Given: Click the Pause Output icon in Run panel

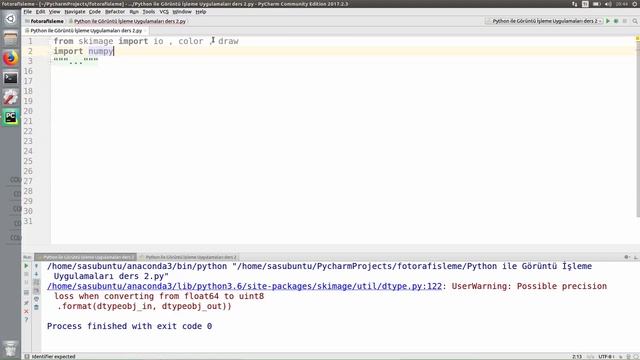Looking at the screenshot, I should tap(27, 282).
